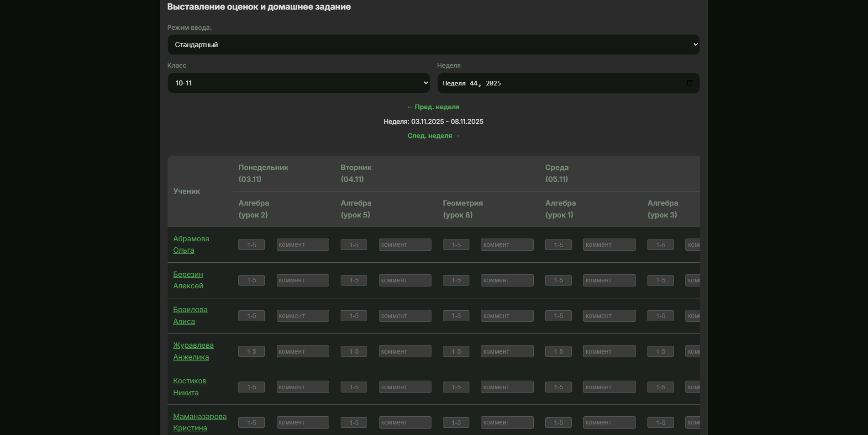Go to next week link 'След. неделя →'

pyautogui.click(x=433, y=136)
